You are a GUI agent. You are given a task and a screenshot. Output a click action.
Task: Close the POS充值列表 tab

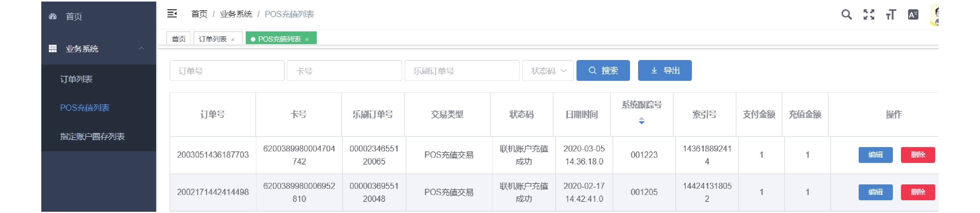(x=307, y=39)
